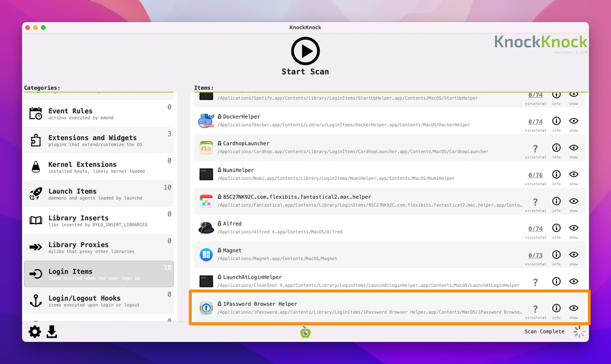
Task: Show LaunchAtLoginHelper in Finder via eye
Action: [x=574, y=282]
